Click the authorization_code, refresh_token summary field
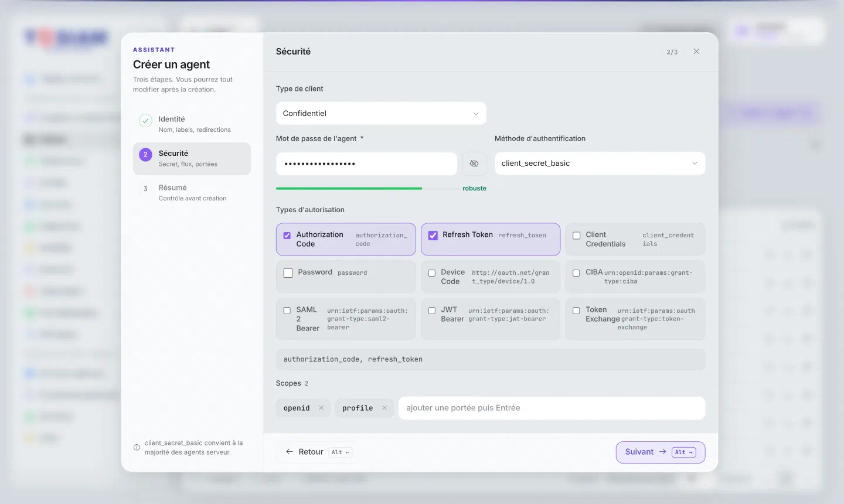Screen dimensions: 844x504 point(491,359)
